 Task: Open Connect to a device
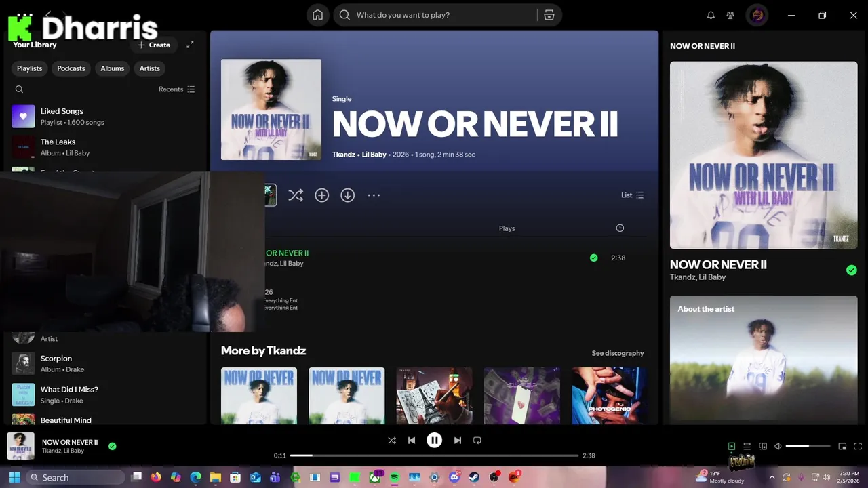[763, 447]
